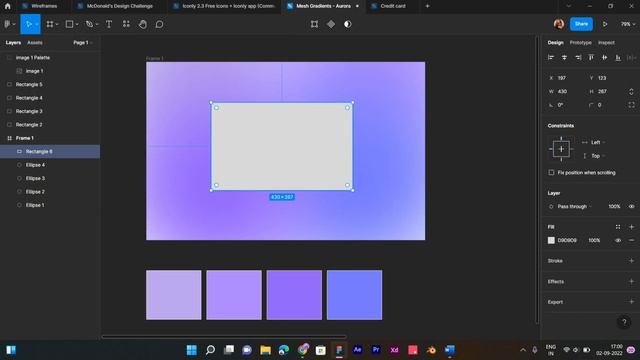Screen dimensions: 640x360
Task: Toggle constrain proportions icon
Action: (x=631, y=91)
